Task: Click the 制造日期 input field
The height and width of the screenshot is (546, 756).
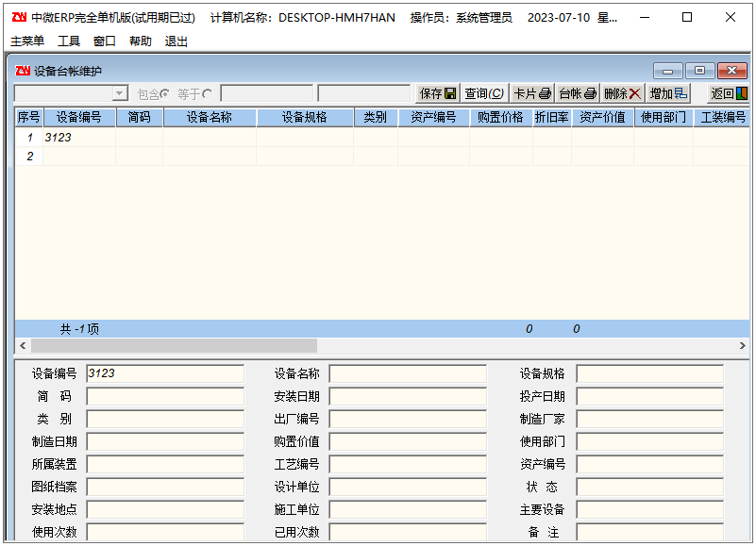Action: click(165, 441)
